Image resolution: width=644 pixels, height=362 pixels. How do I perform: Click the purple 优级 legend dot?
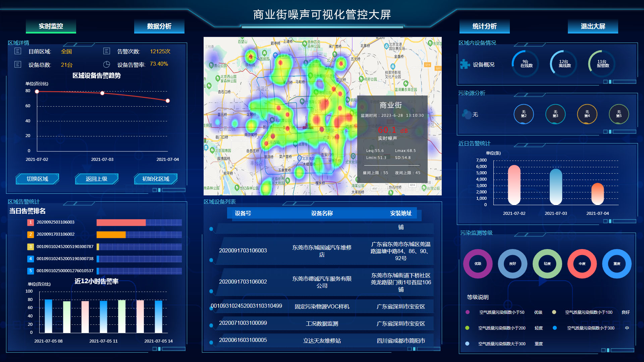point(468,312)
